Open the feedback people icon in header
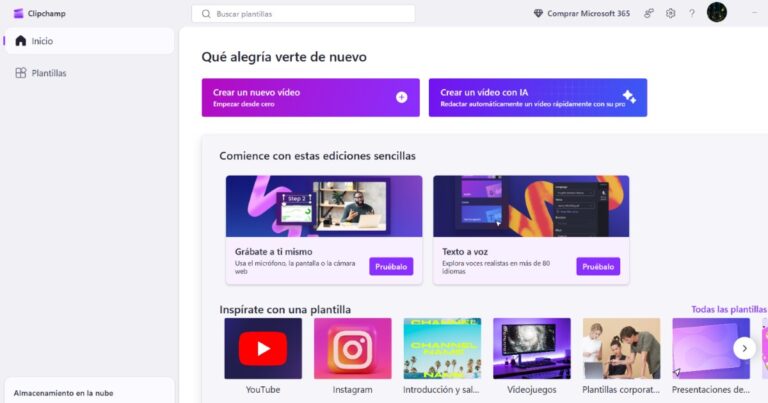Screen dimensions: 768x403 648,14
